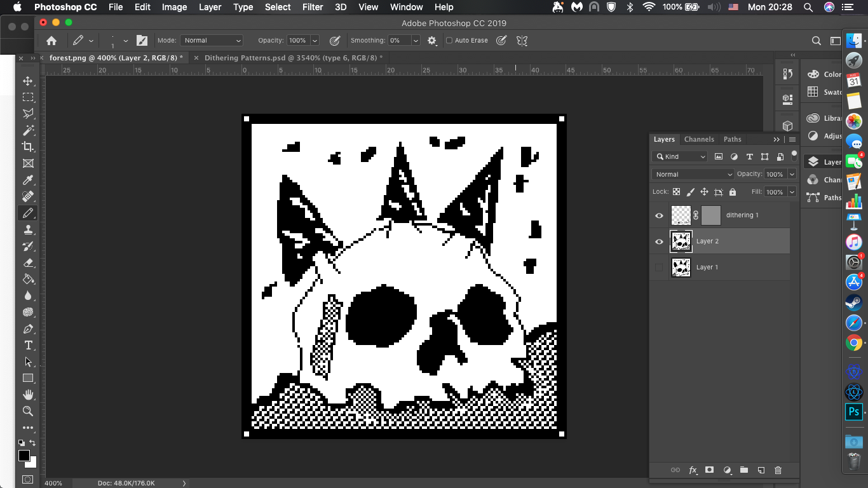Open the layer blend mode Normal dropdown

point(693,174)
